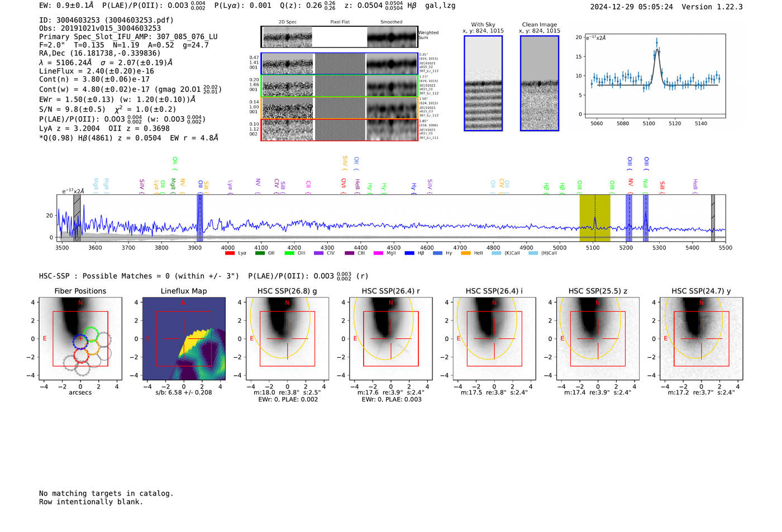The height and width of the screenshot is (532, 782).
Task: Select 'Row intentionally blank.' text
Action: point(91,502)
